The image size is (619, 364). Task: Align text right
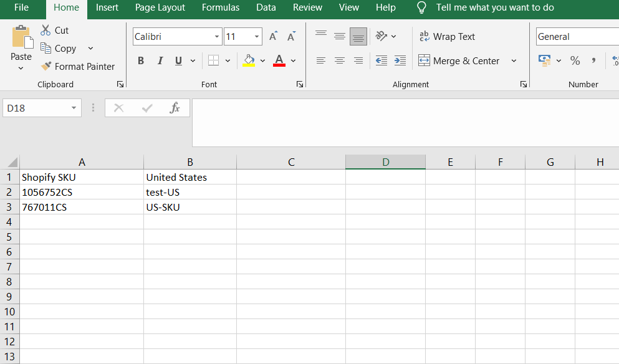tap(358, 60)
